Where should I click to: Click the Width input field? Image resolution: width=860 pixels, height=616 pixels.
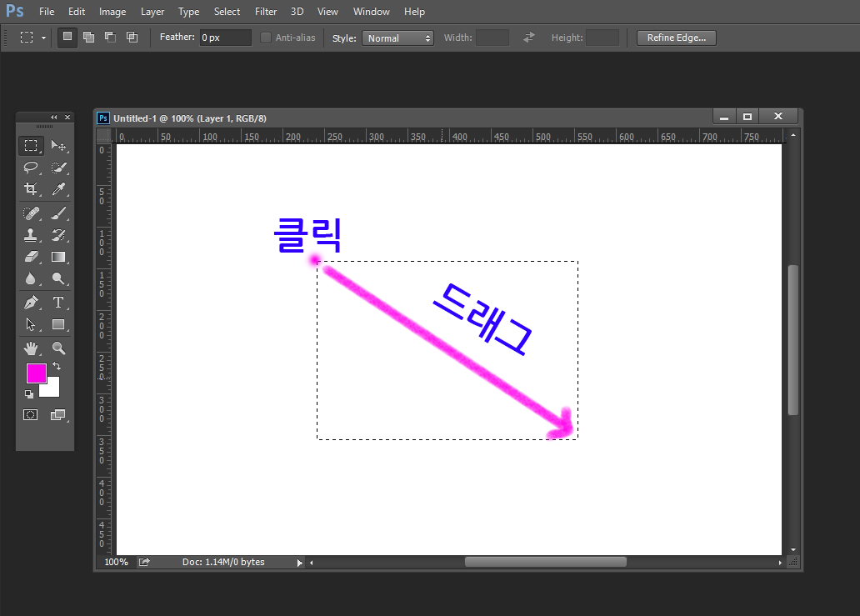tap(492, 38)
